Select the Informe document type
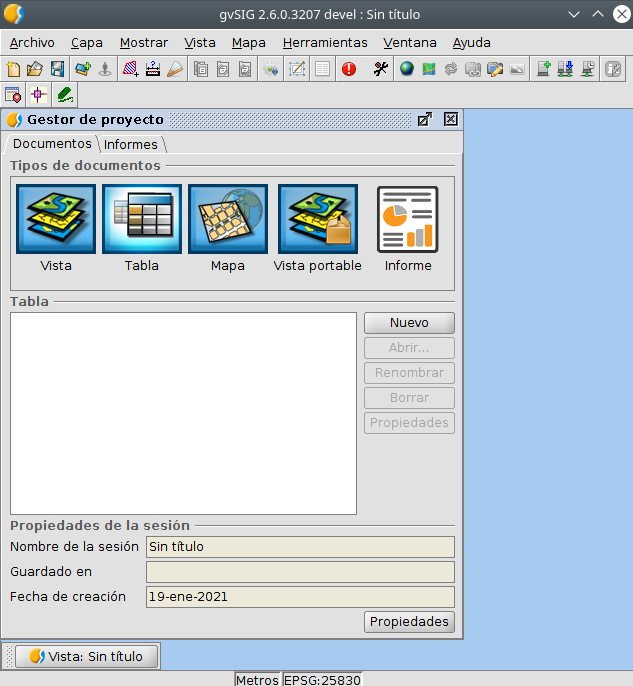Image resolution: width=633 pixels, height=686 pixels. (408, 228)
